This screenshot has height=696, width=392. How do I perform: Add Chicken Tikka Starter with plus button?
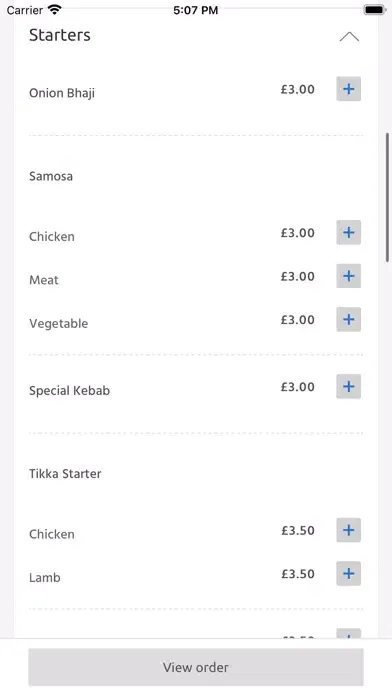click(348, 530)
